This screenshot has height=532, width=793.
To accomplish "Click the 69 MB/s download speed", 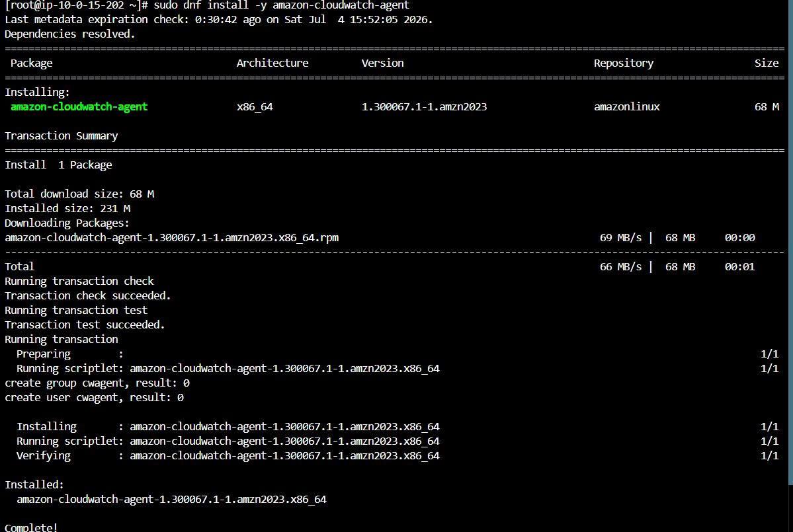I will (620, 238).
